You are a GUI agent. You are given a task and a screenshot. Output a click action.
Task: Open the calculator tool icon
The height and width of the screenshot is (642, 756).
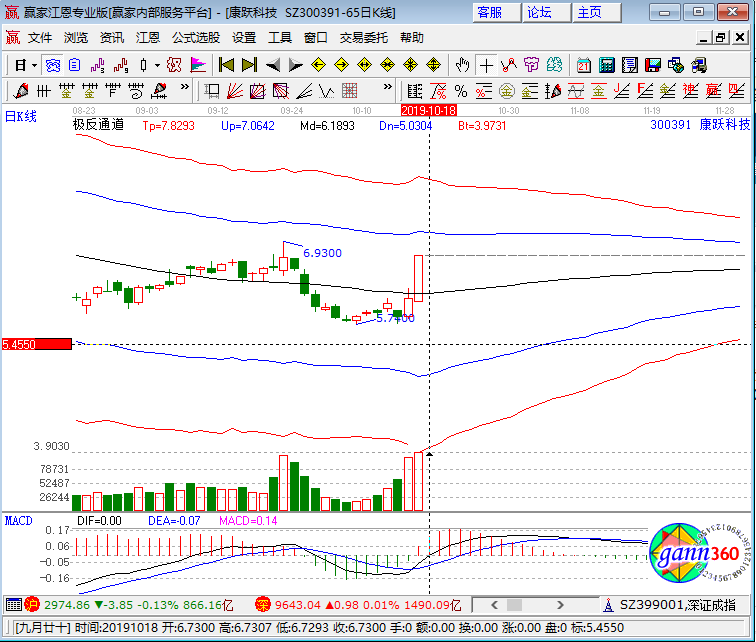[607, 65]
